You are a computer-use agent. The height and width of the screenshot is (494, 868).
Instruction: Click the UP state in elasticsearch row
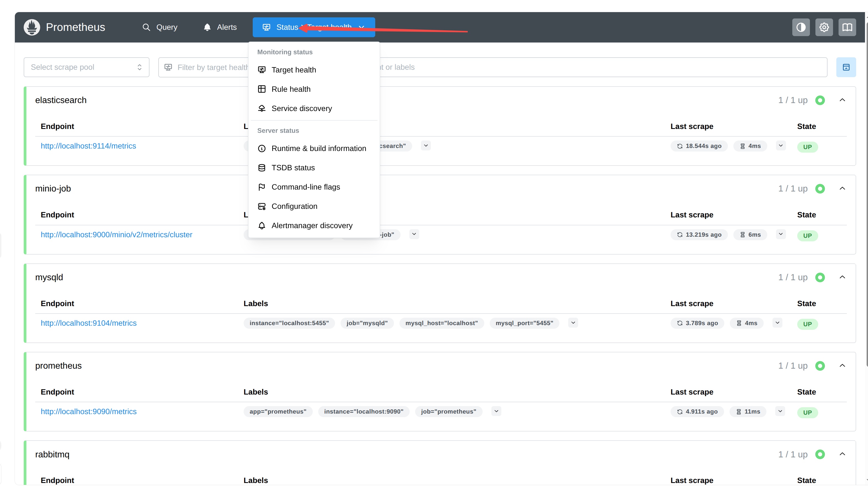click(x=807, y=147)
